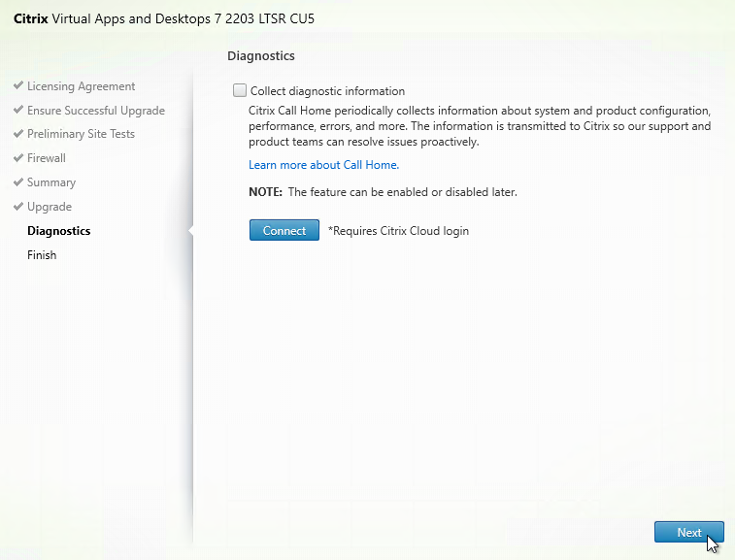Viewport: 735px width, 560px height.
Task: Click checkmark icon beside Licensing Agreement
Action: 18,85
